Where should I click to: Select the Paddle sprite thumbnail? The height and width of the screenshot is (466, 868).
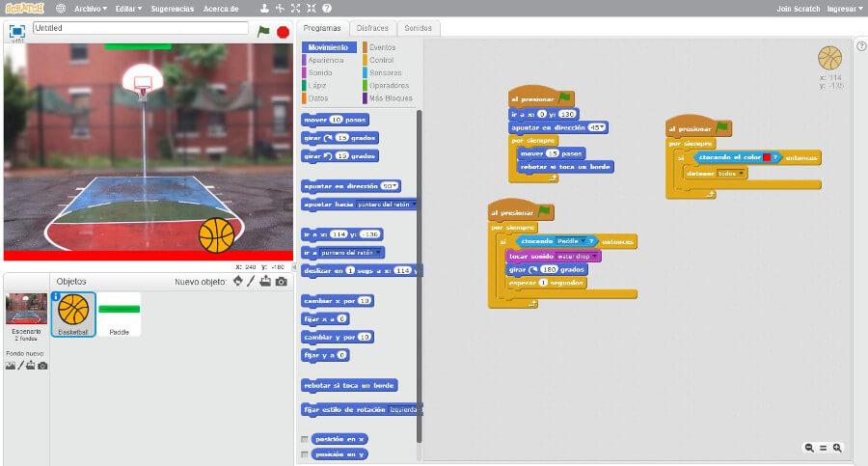pos(119,315)
